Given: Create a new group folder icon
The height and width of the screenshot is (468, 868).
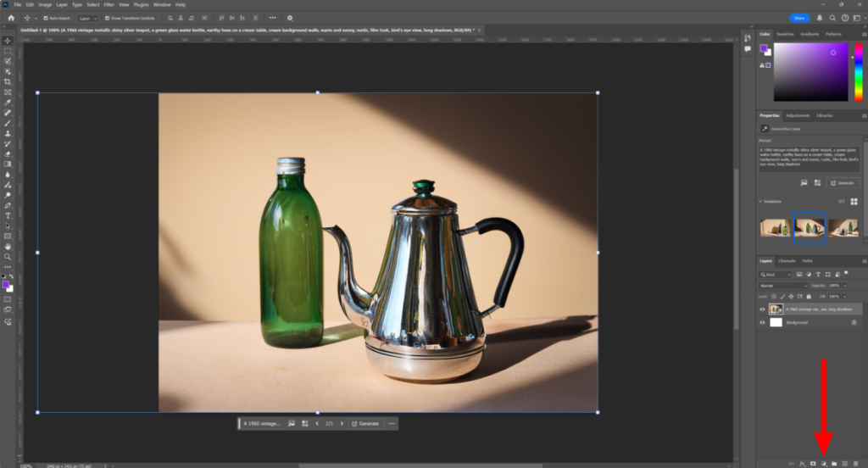Looking at the screenshot, I should [834, 464].
